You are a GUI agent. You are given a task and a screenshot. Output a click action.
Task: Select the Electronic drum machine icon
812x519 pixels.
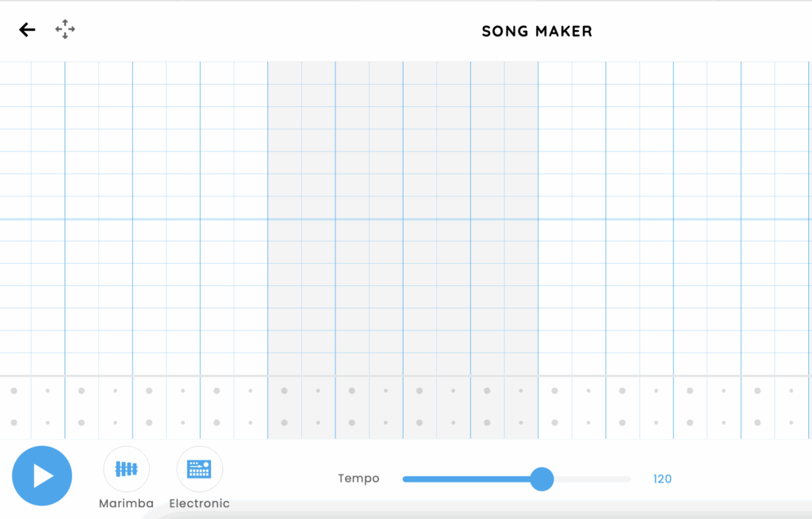pyautogui.click(x=199, y=469)
